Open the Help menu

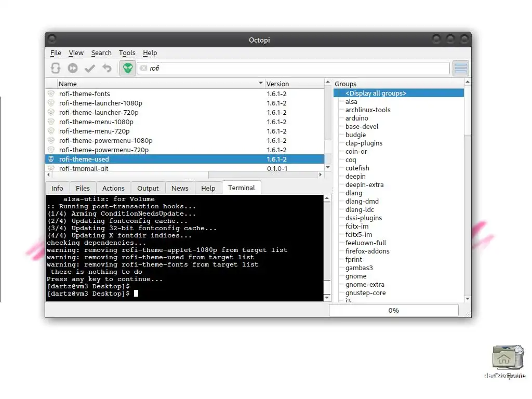pyautogui.click(x=150, y=52)
